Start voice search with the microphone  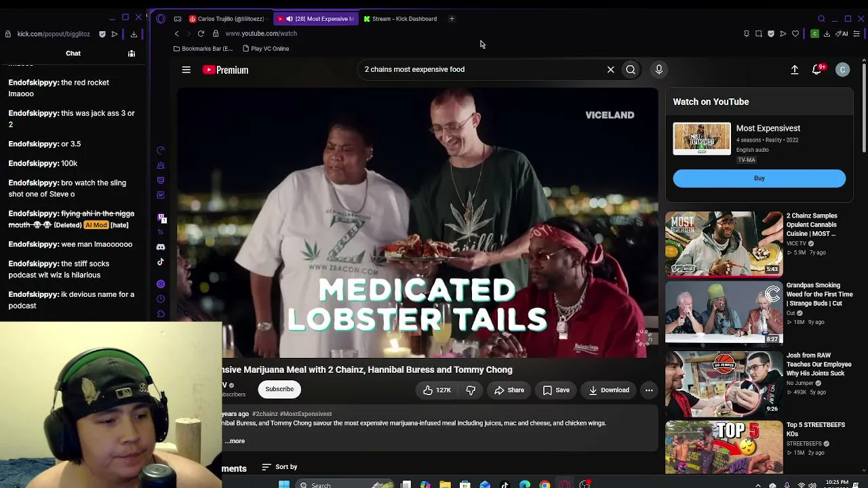[x=658, y=69]
